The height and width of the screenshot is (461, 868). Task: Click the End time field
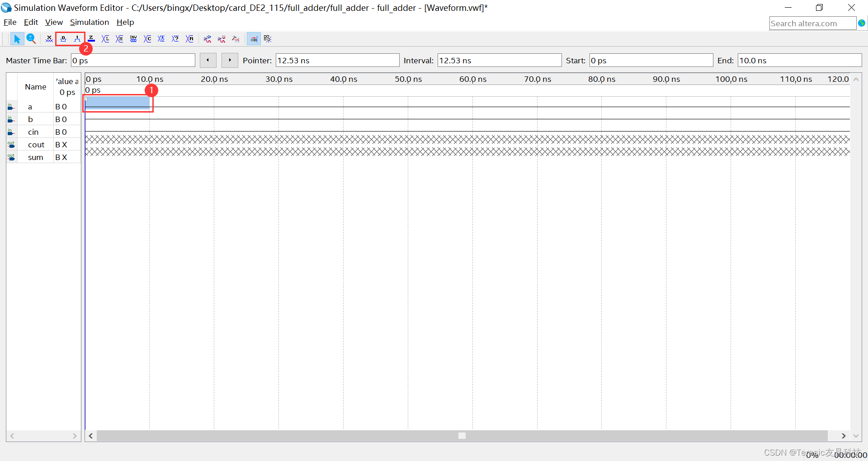[x=800, y=61]
